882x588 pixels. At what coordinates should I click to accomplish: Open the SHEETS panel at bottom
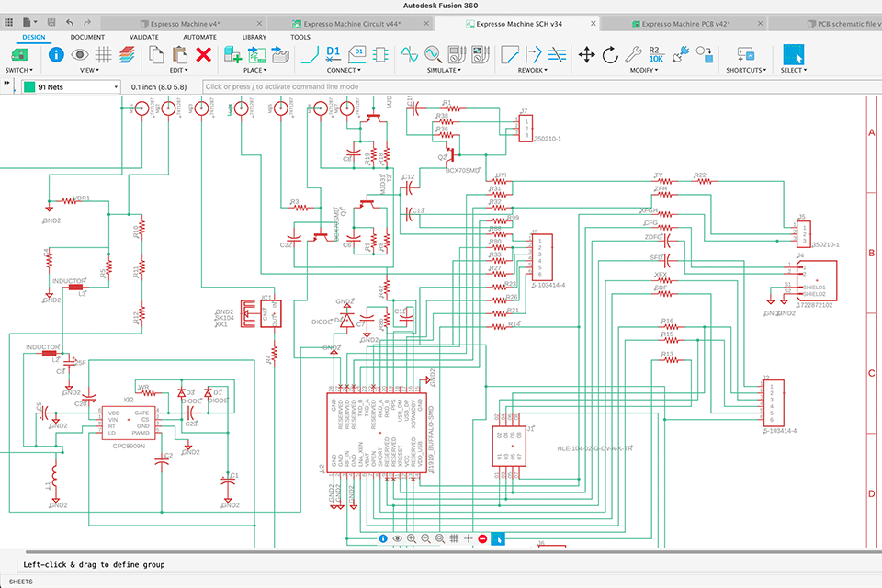(21, 582)
